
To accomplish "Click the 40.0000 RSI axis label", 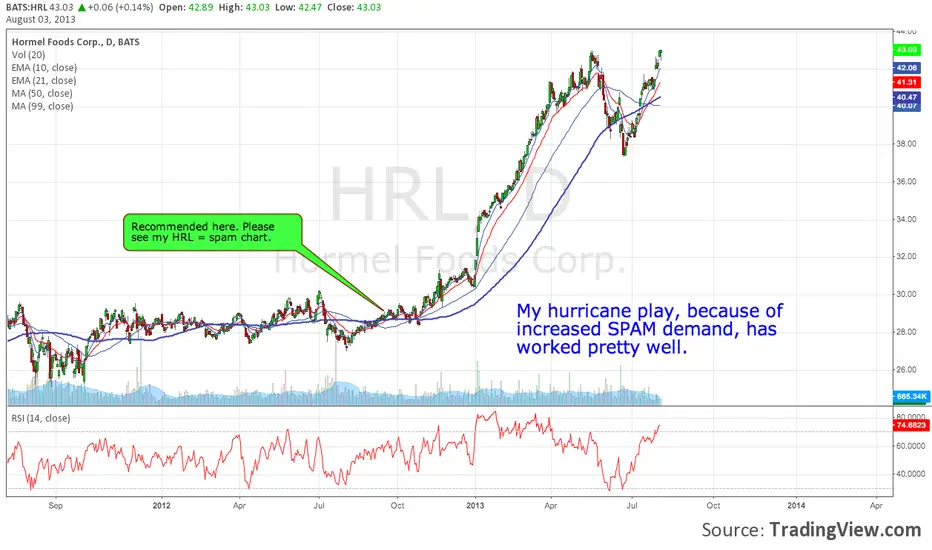I will click(911, 474).
